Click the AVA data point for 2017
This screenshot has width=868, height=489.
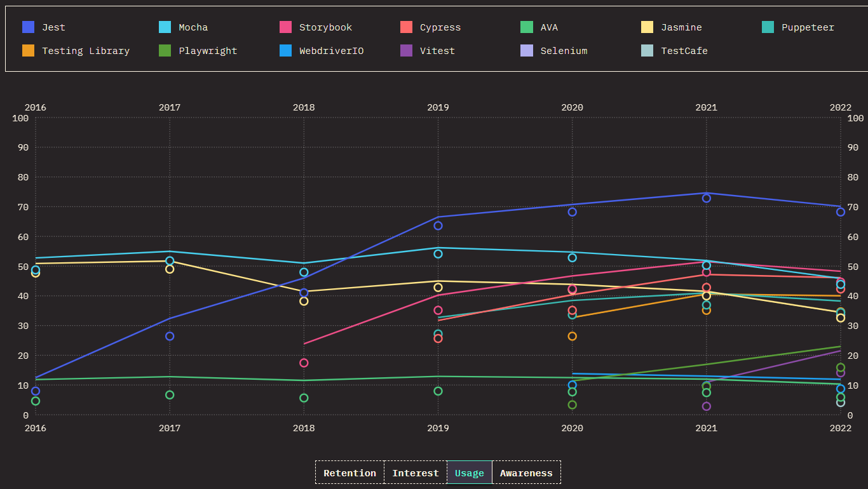coord(170,395)
